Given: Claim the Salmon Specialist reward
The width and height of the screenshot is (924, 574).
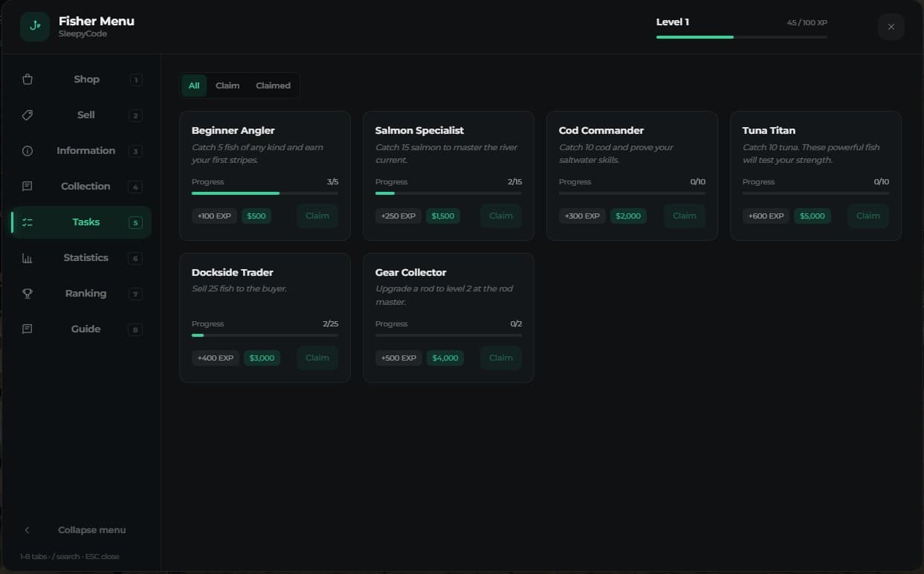Looking at the screenshot, I should coord(501,216).
